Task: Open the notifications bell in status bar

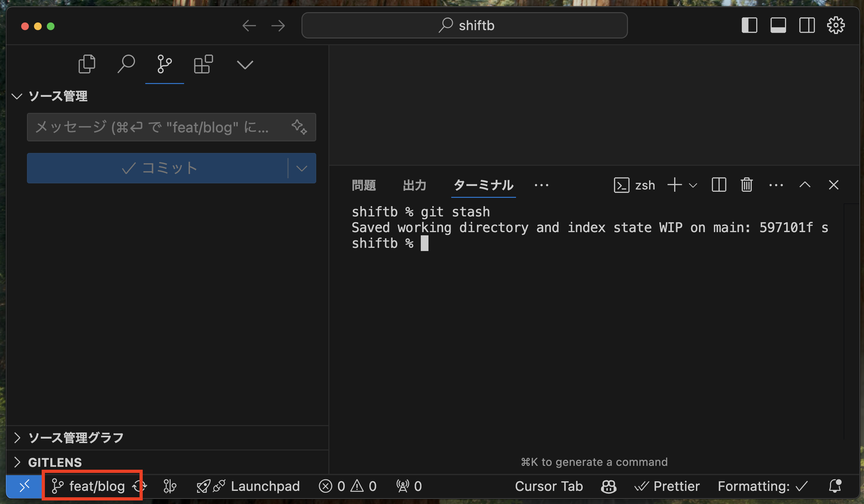Action: (x=835, y=486)
